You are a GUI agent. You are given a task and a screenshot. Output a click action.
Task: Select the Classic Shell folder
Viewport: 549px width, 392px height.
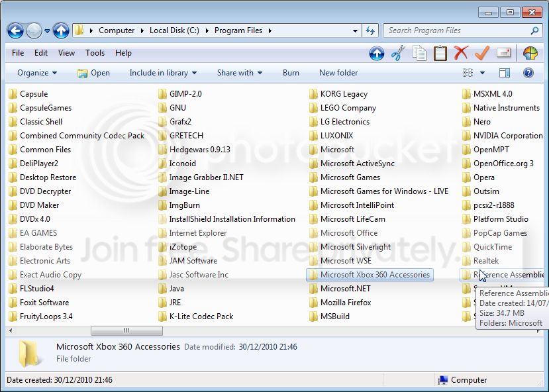point(35,122)
